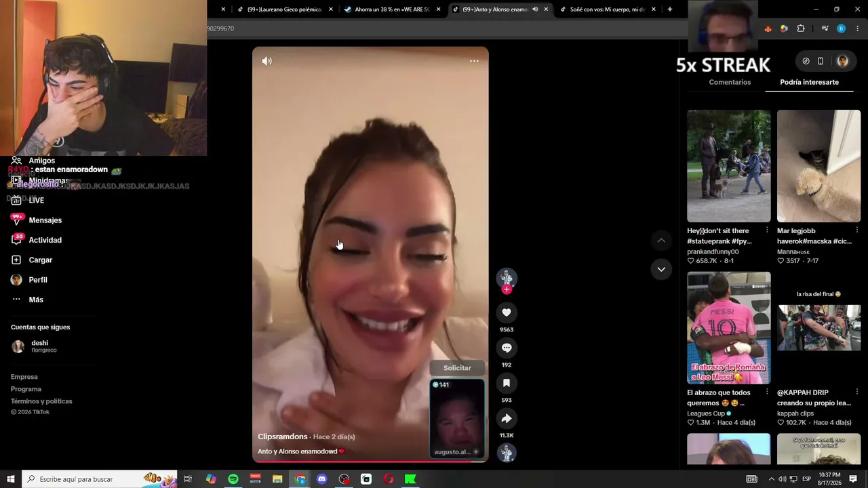The image size is (868, 488).
Task: Open the 'la risa del final' video thumbnail
Action: (x=818, y=328)
